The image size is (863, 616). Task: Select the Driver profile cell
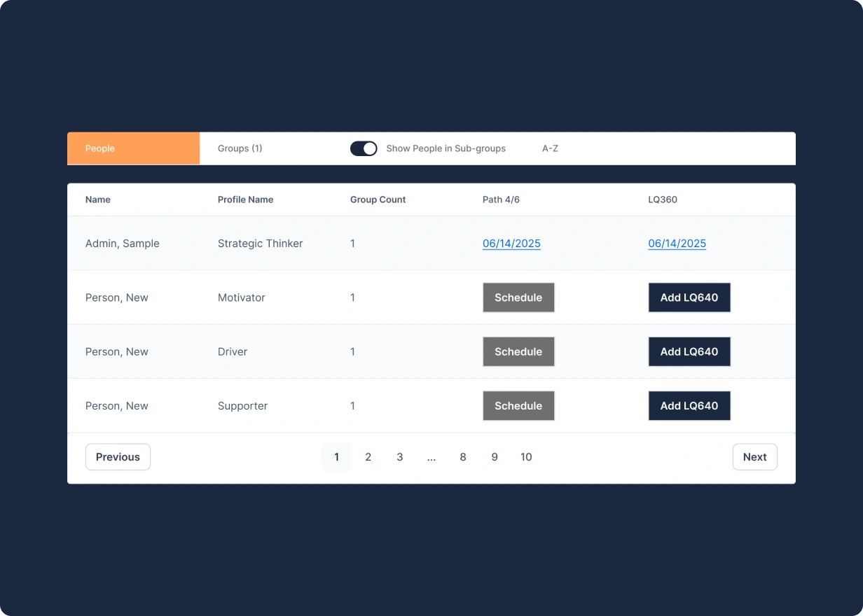233,351
